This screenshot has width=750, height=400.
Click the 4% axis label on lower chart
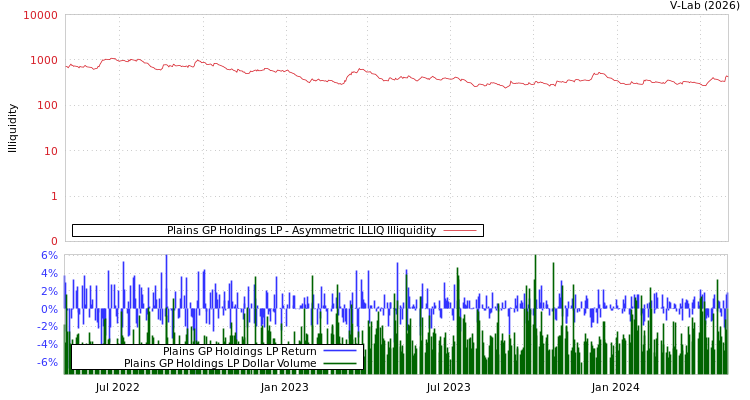point(49,274)
